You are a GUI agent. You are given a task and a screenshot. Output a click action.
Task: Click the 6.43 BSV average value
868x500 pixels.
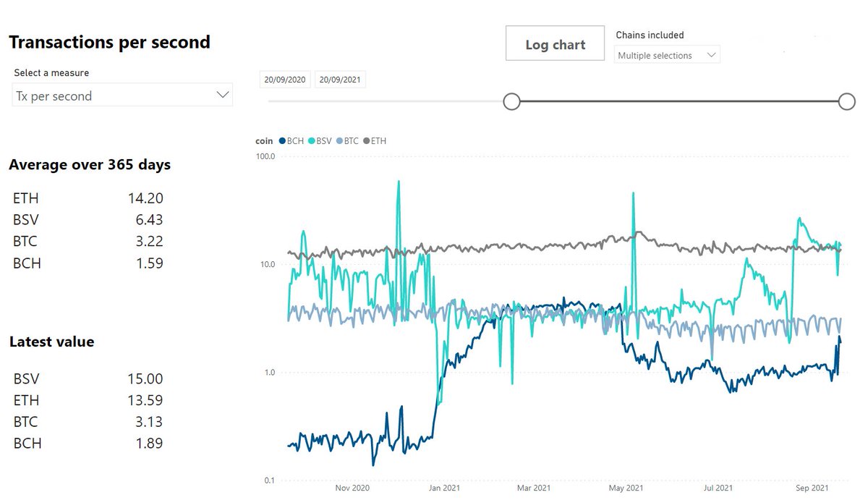tap(149, 220)
